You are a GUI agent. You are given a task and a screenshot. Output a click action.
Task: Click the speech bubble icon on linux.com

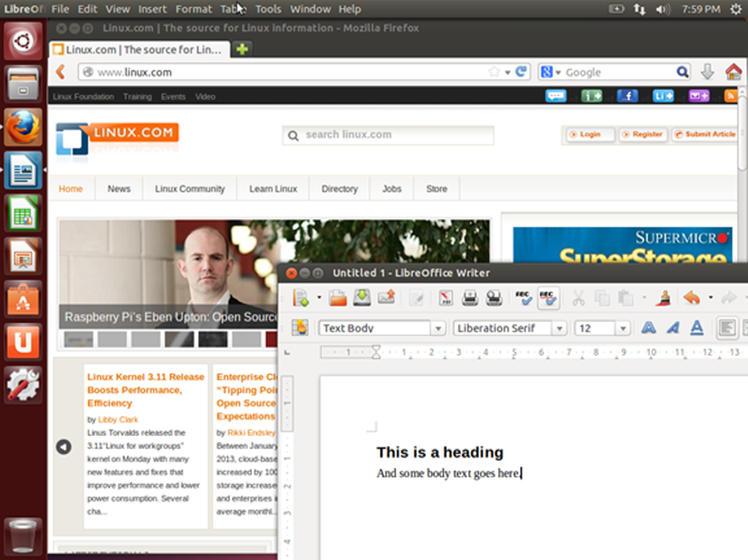pos(556,97)
